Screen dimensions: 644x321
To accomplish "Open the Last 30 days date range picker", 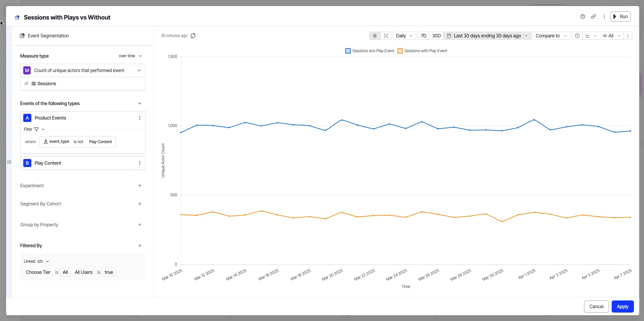I will point(488,36).
